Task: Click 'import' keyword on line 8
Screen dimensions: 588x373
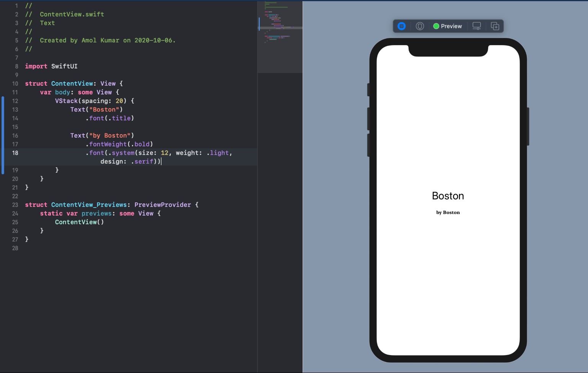Action: click(36, 66)
